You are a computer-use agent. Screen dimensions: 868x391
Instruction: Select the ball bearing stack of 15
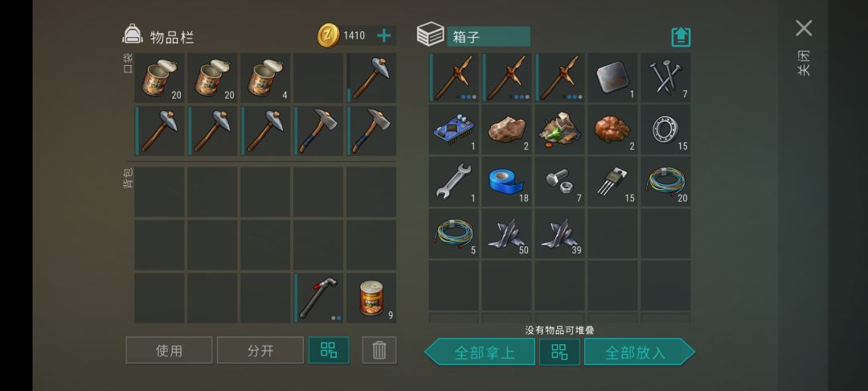[x=665, y=129]
